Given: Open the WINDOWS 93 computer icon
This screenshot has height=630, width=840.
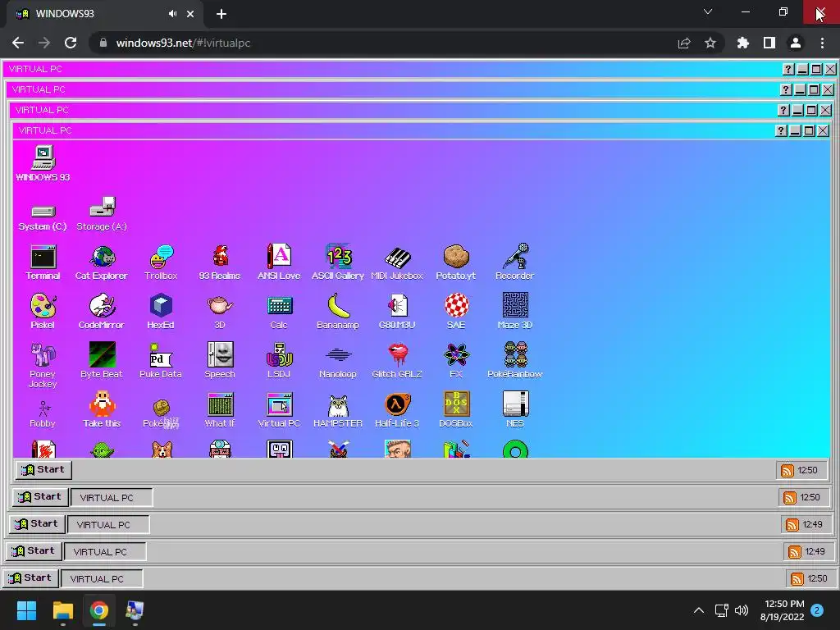Looking at the screenshot, I should click(x=43, y=163).
